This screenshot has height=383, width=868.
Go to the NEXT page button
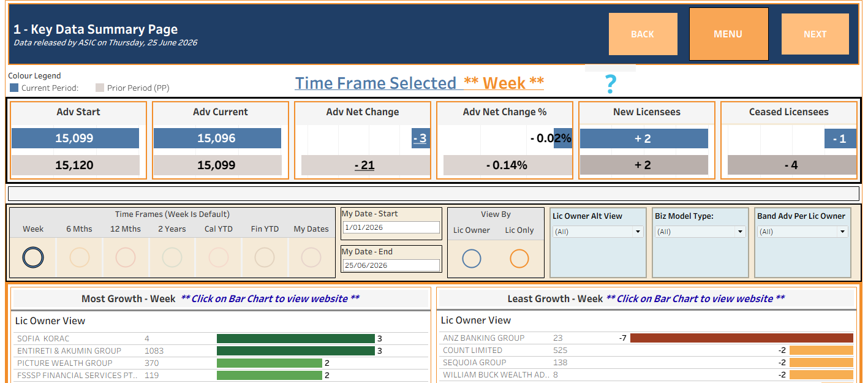coord(815,34)
